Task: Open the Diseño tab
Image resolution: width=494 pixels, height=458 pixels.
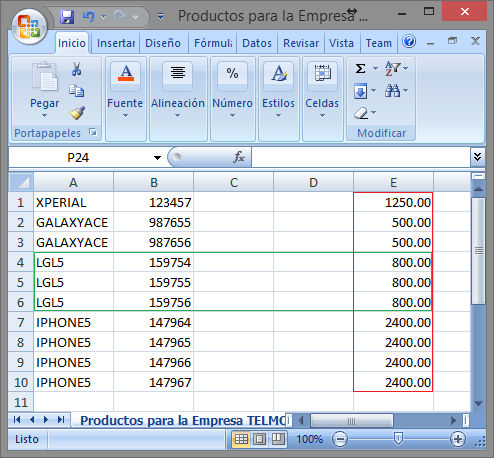Action: (163, 43)
